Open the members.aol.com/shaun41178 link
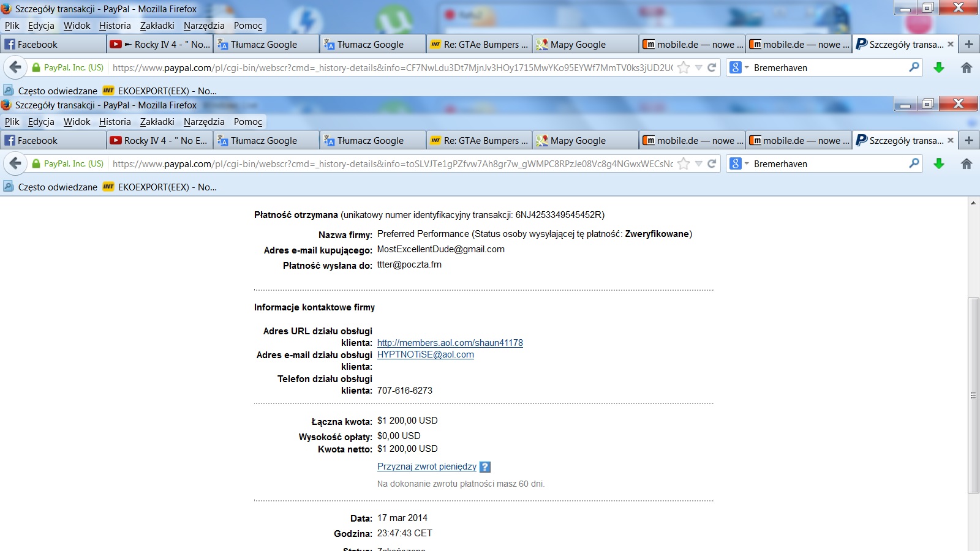The image size is (980, 551). (x=450, y=343)
